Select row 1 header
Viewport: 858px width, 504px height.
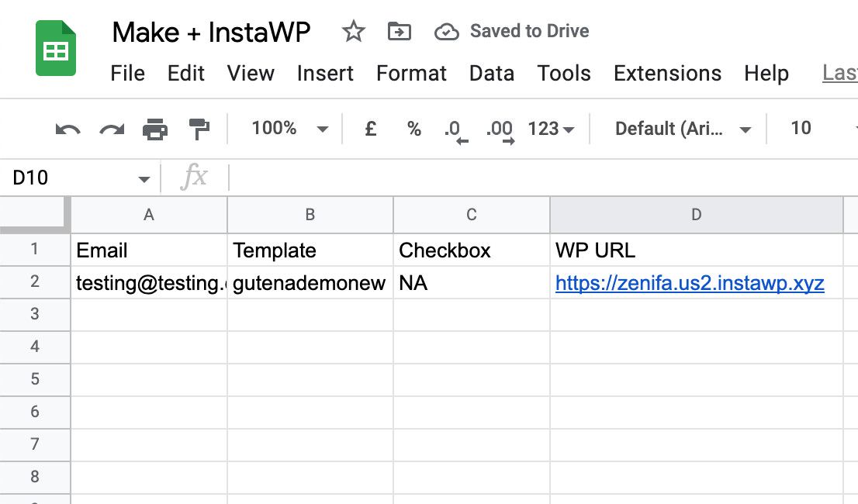pyautogui.click(x=35, y=249)
